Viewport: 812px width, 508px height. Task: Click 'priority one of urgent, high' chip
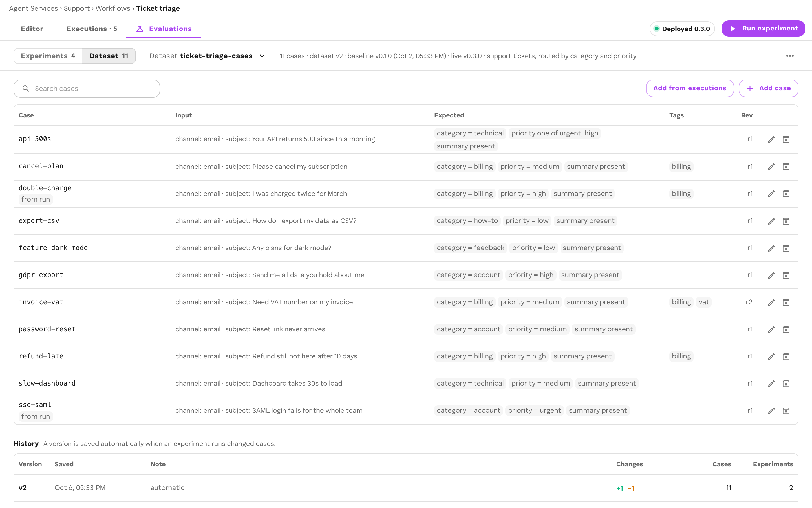[x=555, y=133]
